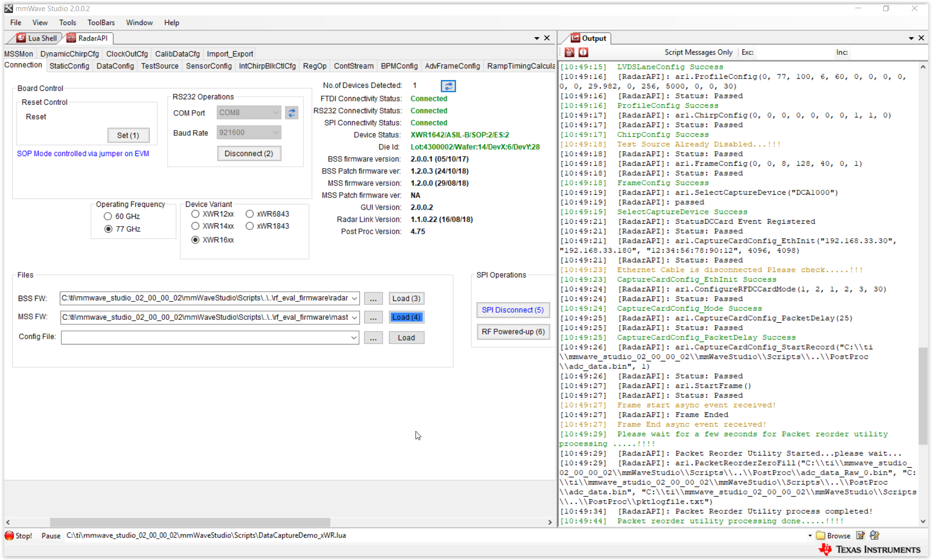Select the 60 GHz operating frequency
932x560 pixels.
pos(108,216)
